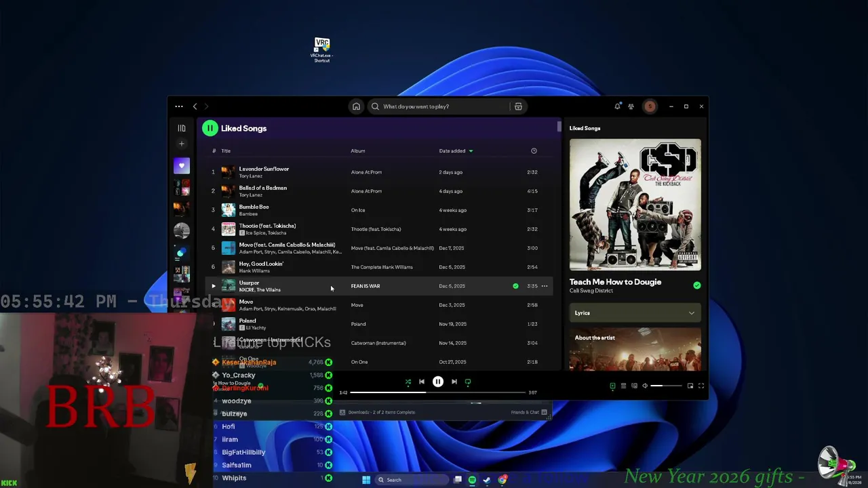The width and height of the screenshot is (868, 488).
Task: Open Tory Lanez artist under Ballad of a Badman
Action: click(x=251, y=195)
